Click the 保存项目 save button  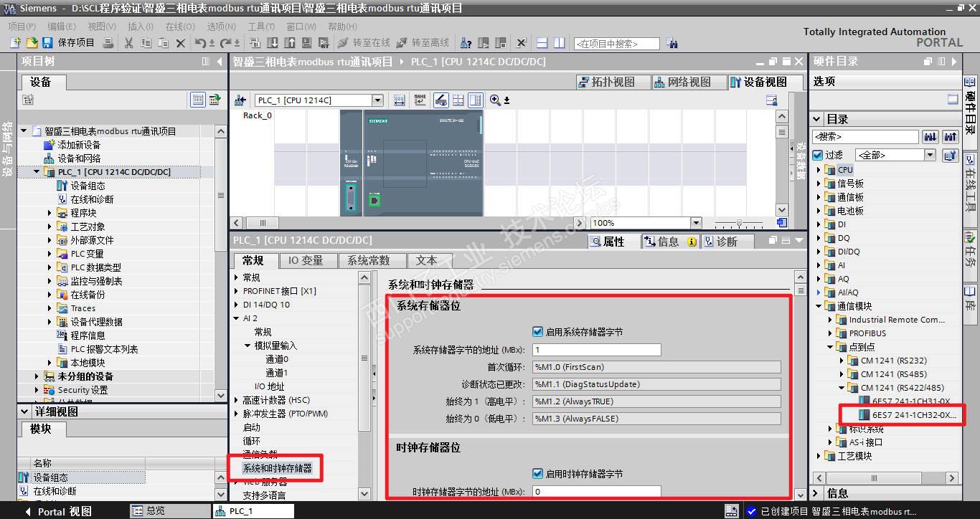pos(69,43)
